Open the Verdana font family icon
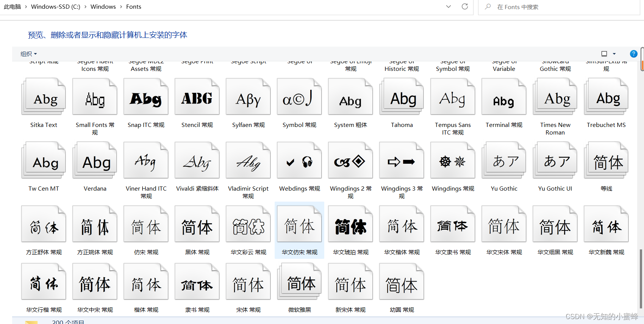644x324 pixels. tap(95, 160)
